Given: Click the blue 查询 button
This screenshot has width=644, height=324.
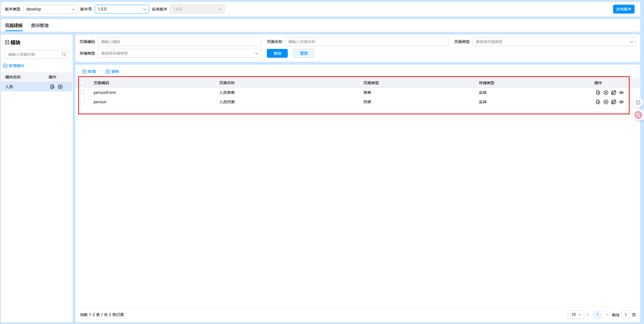Looking at the screenshot, I should click(x=277, y=53).
